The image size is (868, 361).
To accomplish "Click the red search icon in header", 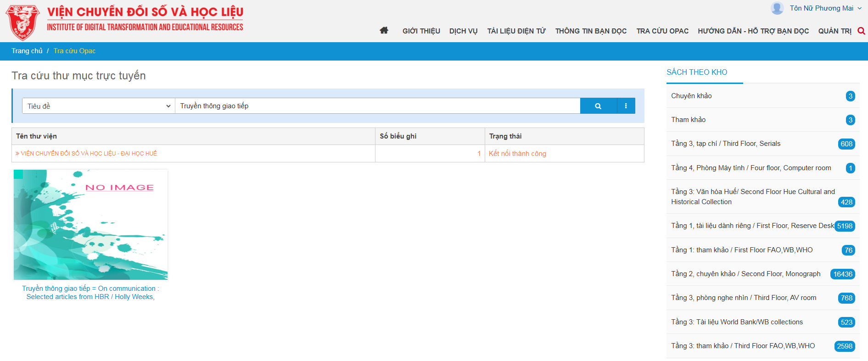I will pyautogui.click(x=861, y=31).
